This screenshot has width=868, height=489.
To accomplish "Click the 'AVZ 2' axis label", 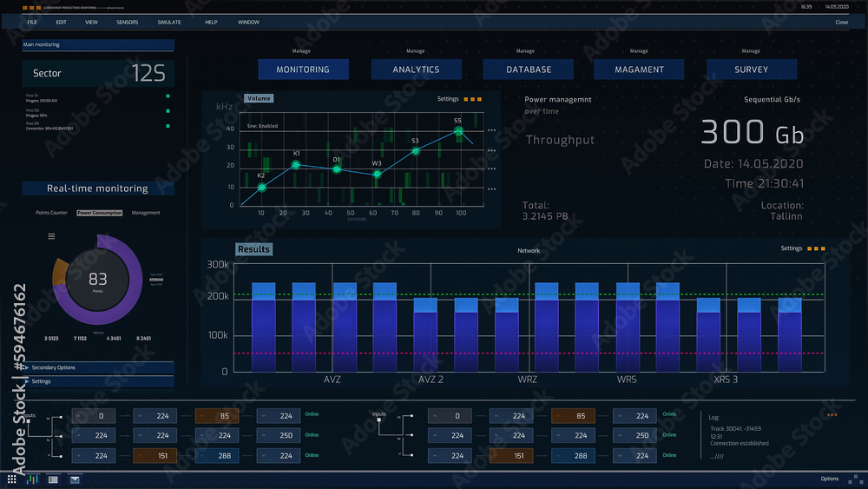I will 431,380.
